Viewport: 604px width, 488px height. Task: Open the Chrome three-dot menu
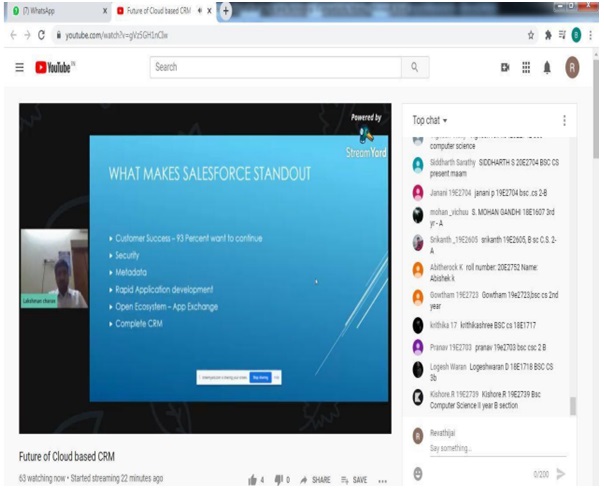591,35
